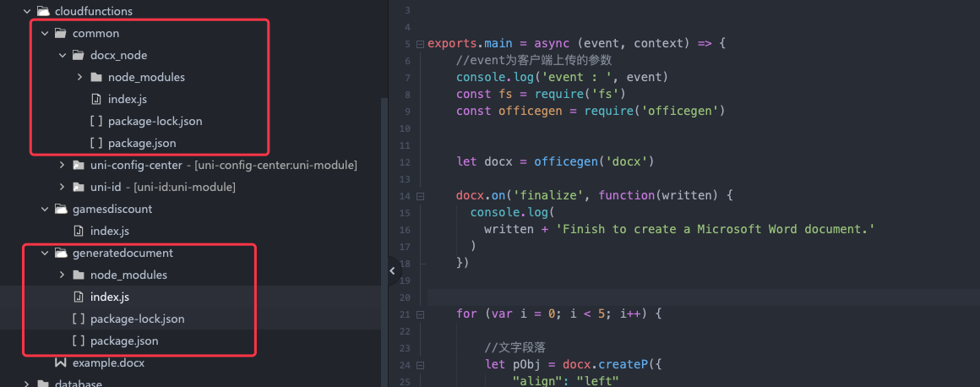Select the uni-config-center module label
This screenshot has width=980, height=387.
pyautogui.click(x=224, y=165)
